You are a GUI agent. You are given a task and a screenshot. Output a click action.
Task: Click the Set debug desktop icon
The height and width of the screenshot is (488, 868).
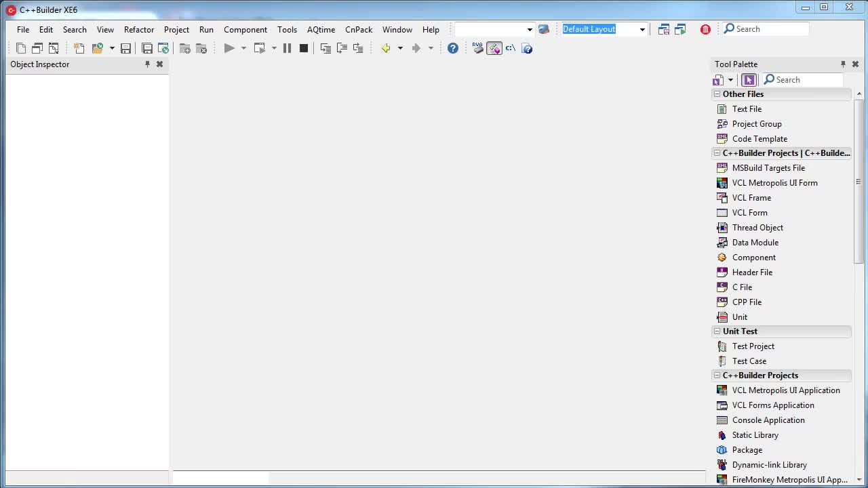coord(680,29)
